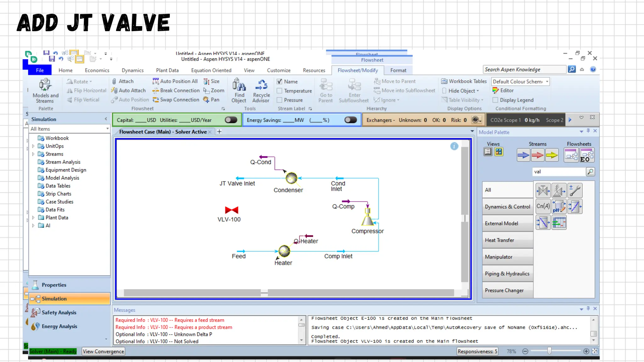644x362 pixels.
Task: Toggle the Exchangers analysis button
Action: point(476,120)
